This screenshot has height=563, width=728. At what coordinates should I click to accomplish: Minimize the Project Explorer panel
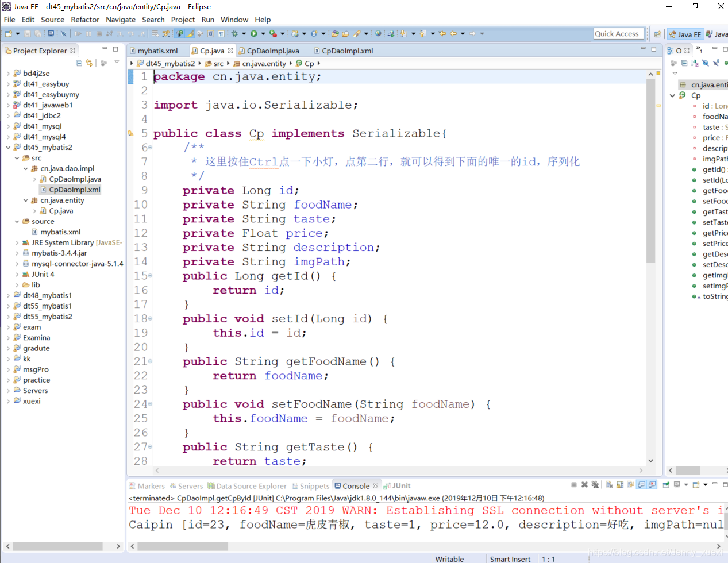point(105,49)
